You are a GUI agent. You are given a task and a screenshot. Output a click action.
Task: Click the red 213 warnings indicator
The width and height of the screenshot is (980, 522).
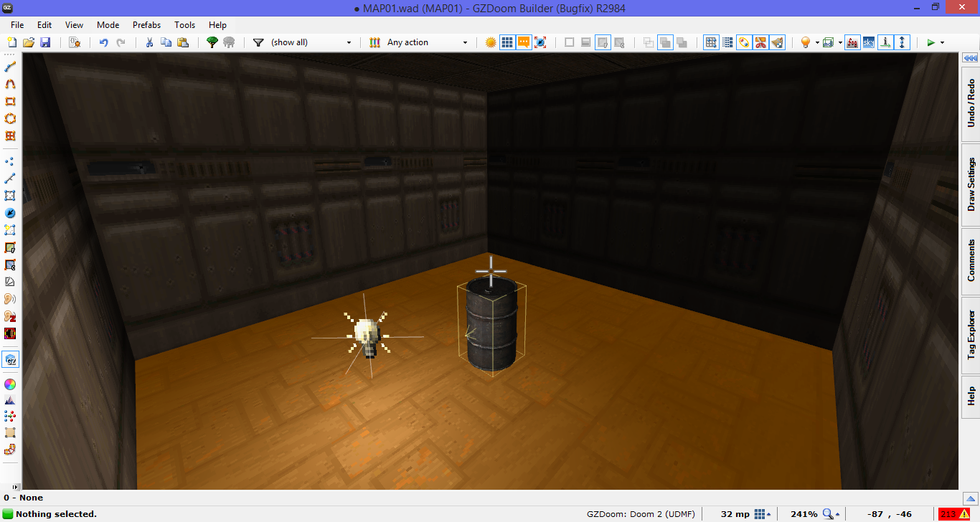pyautogui.click(x=954, y=514)
